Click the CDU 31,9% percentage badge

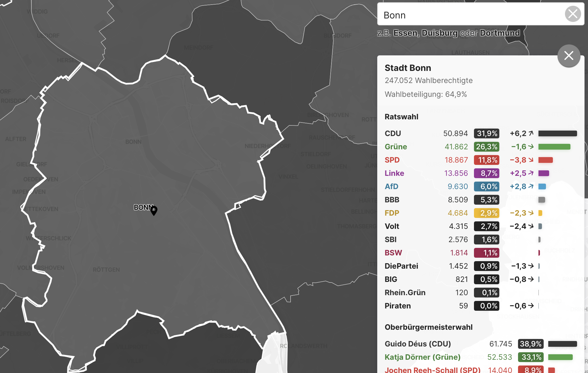487,133
